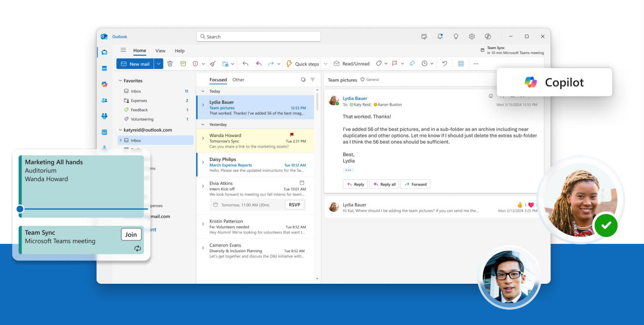Open the Quick steps dropdown arrow
This screenshot has width=644, height=325.
point(326,64)
